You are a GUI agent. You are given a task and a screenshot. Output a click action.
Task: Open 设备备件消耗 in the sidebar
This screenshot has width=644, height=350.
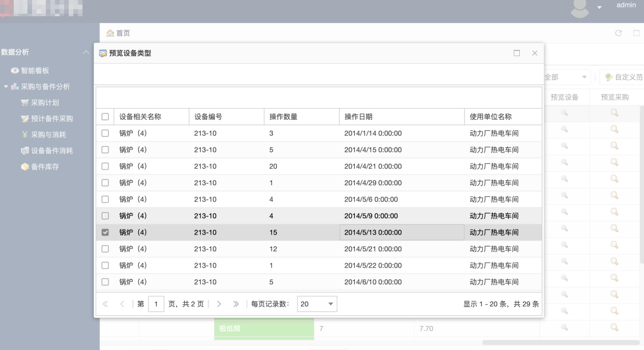52,151
